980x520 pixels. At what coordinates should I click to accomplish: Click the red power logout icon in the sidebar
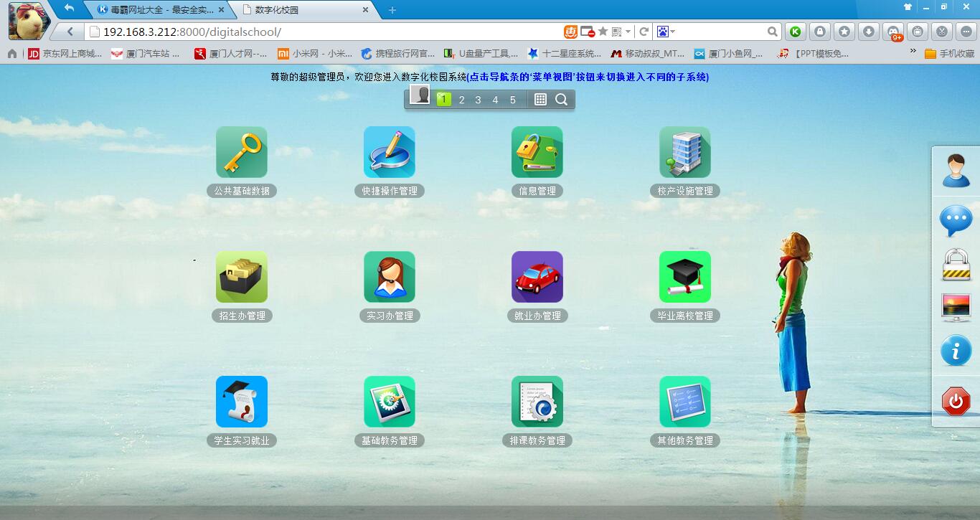coord(956,402)
